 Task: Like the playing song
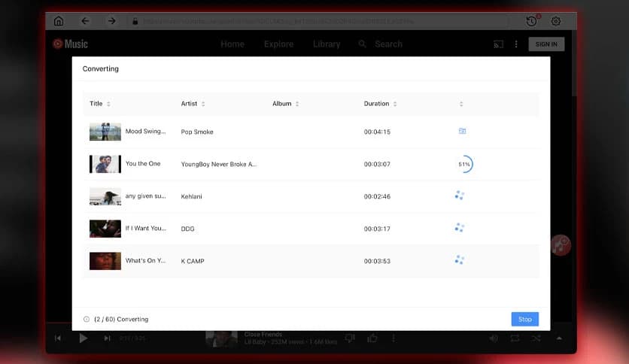pyautogui.click(x=372, y=338)
